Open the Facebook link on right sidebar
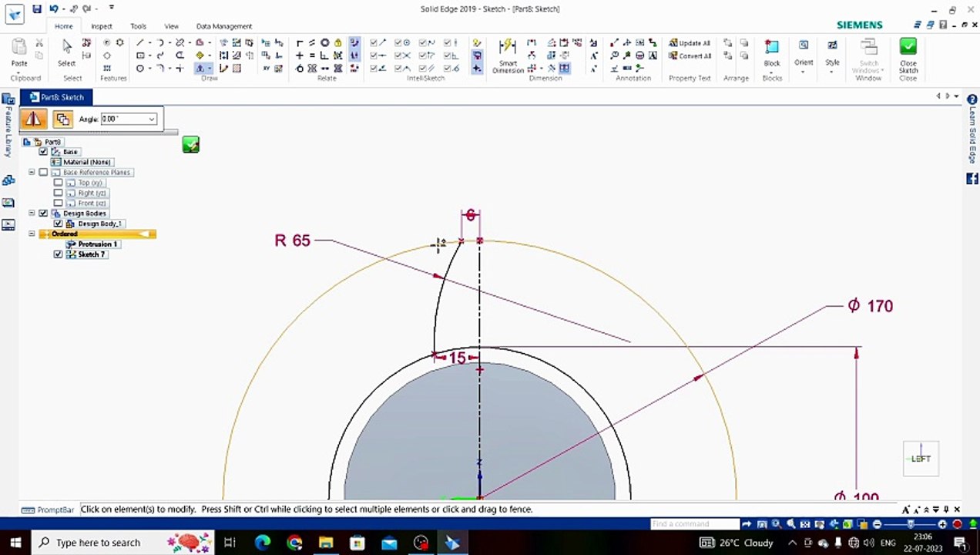980x555 pixels. (x=972, y=179)
